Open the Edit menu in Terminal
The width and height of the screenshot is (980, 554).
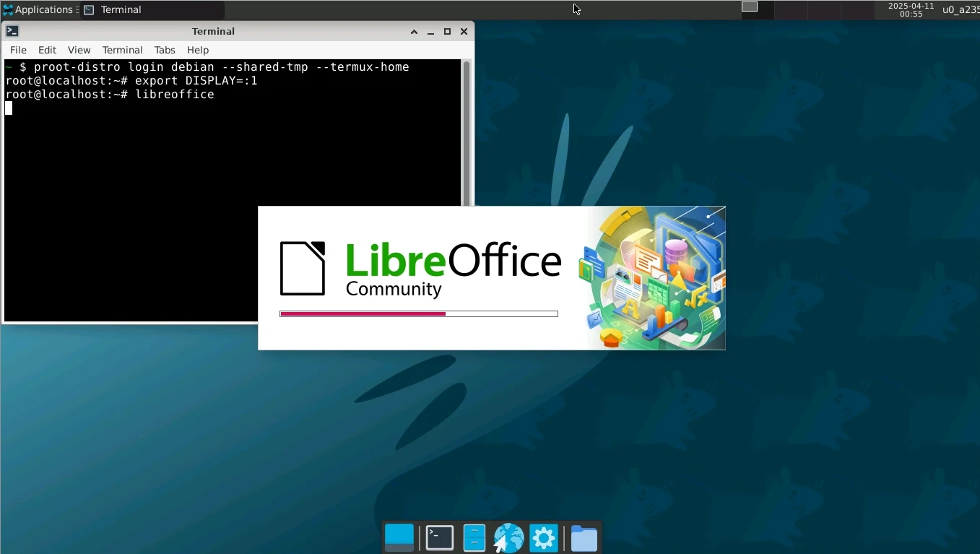point(47,50)
